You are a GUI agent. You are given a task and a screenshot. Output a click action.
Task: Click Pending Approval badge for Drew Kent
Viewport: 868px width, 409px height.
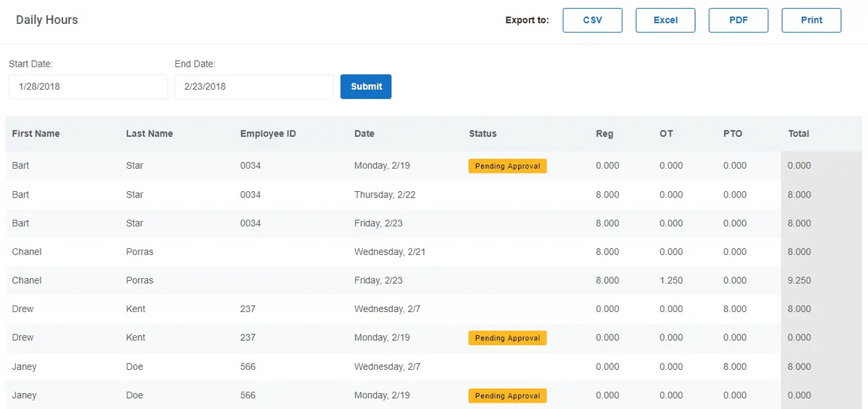point(508,338)
